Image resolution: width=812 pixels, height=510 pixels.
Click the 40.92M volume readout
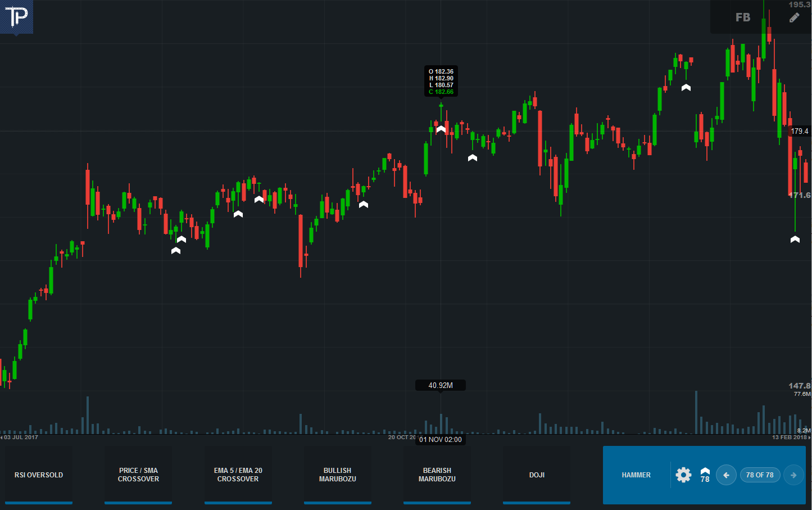point(441,385)
